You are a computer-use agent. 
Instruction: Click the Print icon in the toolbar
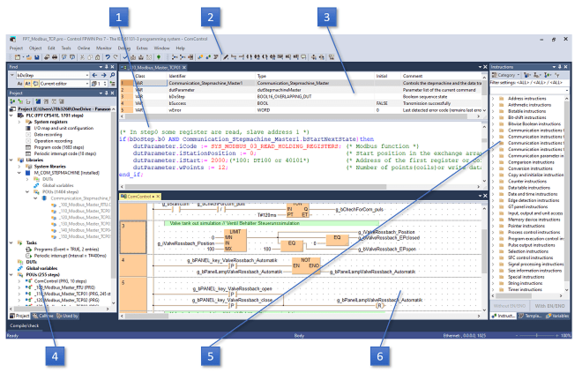[x=55, y=57]
